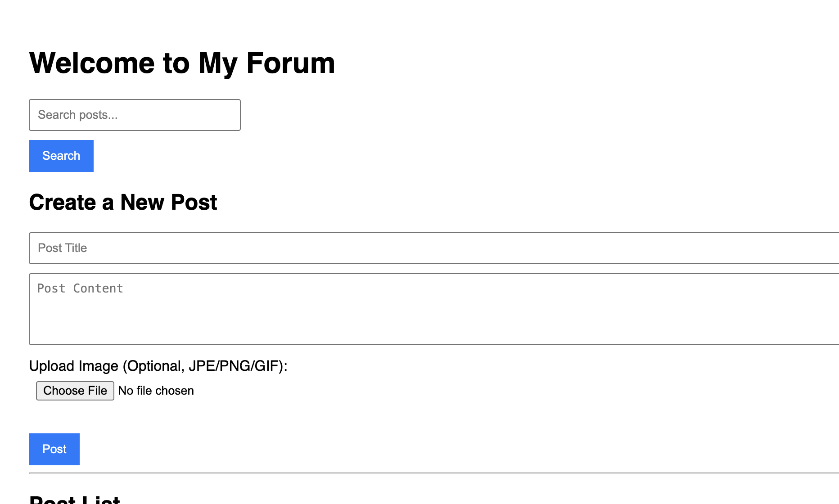The height and width of the screenshot is (504, 839).
Task: Click the word 'Create' in section heading
Action: [63, 202]
